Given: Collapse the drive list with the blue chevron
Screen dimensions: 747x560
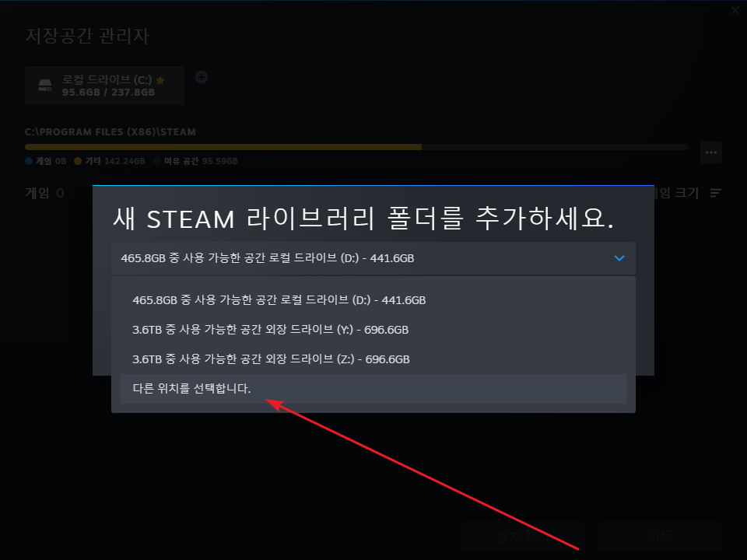Looking at the screenshot, I should [619, 258].
